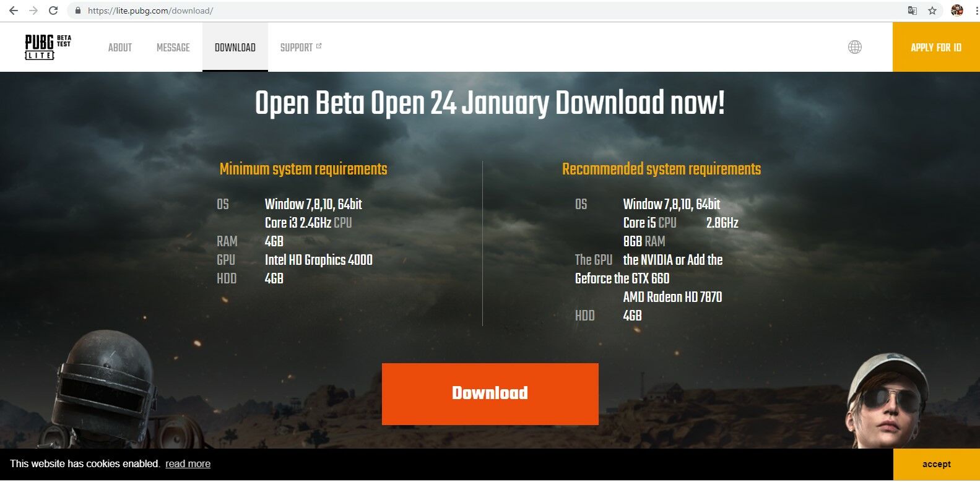Click '2.8GHz' value text
This screenshot has height=482, width=980.
coord(722,223)
